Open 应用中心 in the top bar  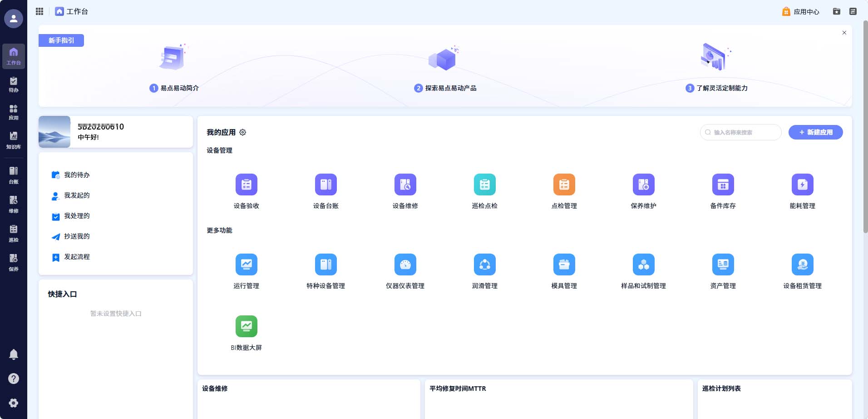coord(801,11)
